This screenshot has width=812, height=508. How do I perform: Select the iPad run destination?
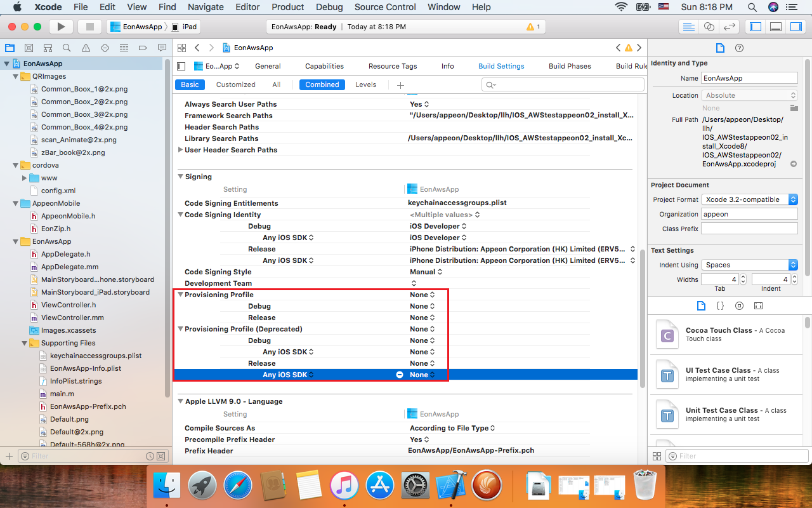pyautogui.click(x=184, y=27)
